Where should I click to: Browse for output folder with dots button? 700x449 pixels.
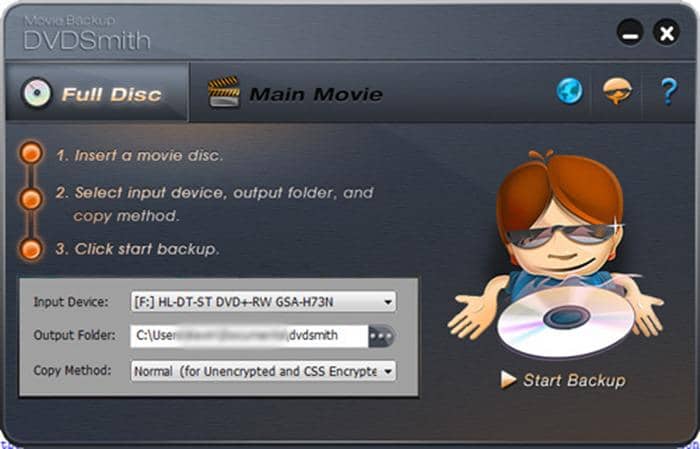pyautogui.click(x=381, y=337)
